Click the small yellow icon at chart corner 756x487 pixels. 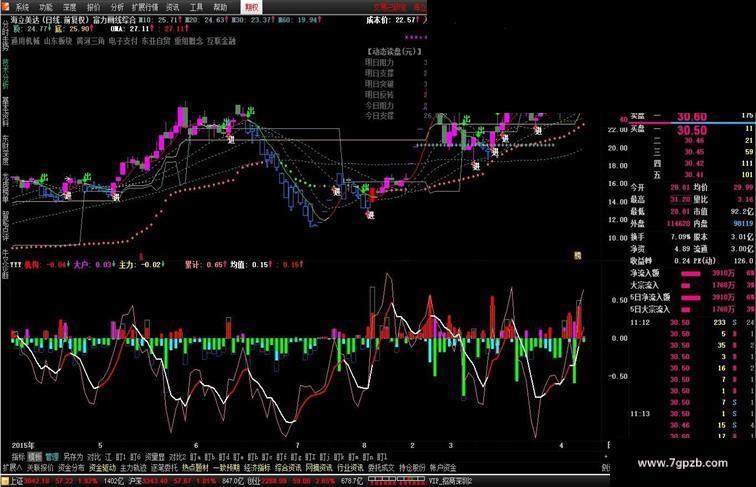pos(577,256)
